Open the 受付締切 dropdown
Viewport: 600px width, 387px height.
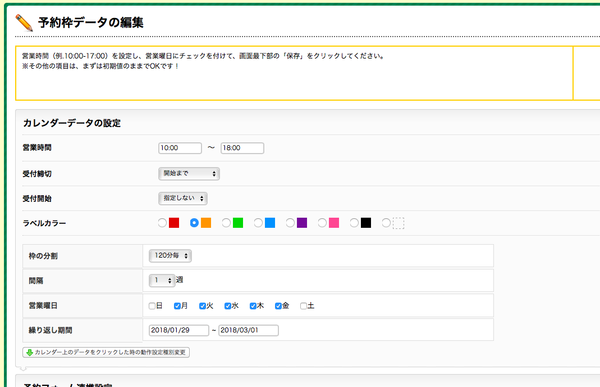point(189,173)
